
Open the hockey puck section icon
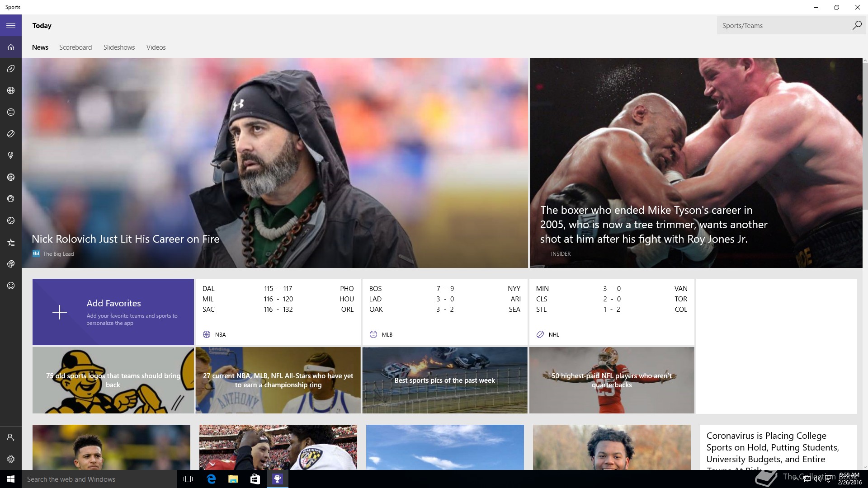point(11,134)
